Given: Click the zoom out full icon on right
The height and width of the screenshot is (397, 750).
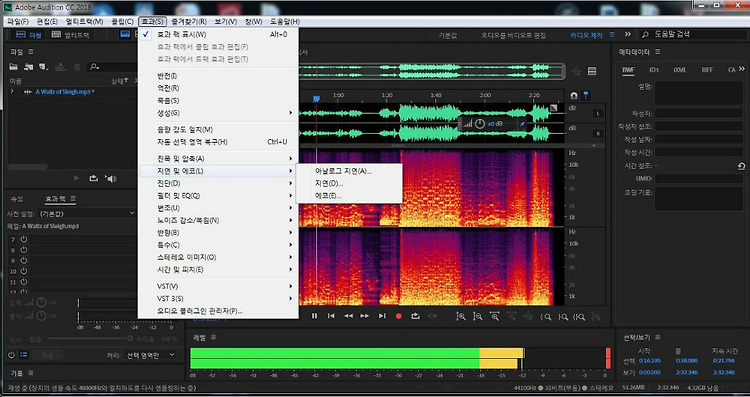Looking at the screenshot, I should 596,316.
